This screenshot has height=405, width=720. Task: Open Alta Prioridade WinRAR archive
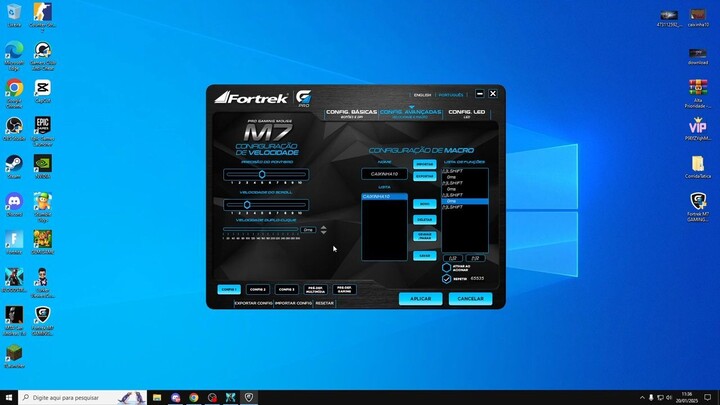(698, 94)
